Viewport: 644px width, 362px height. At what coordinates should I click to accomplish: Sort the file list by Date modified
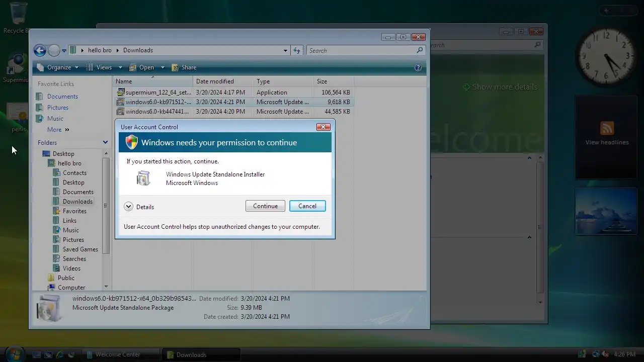222,81
